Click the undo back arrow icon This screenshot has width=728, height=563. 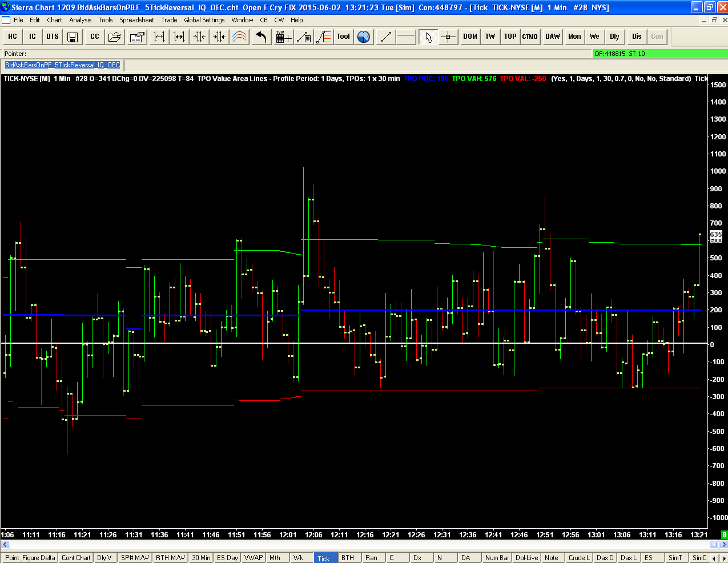point(262,37)
